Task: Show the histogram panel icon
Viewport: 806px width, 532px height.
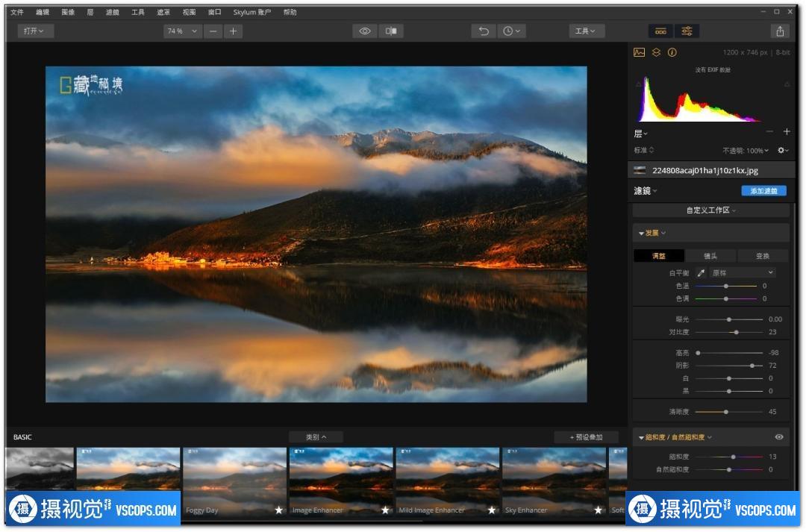Action: [639, 52]
